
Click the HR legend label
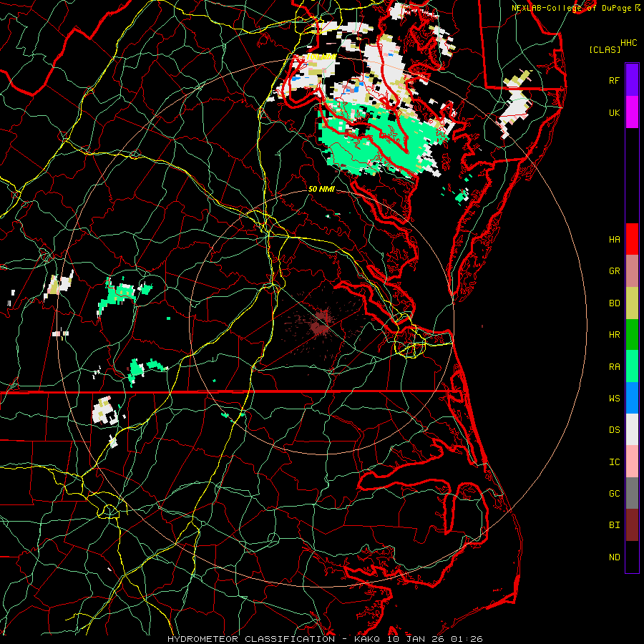(614, 335)
